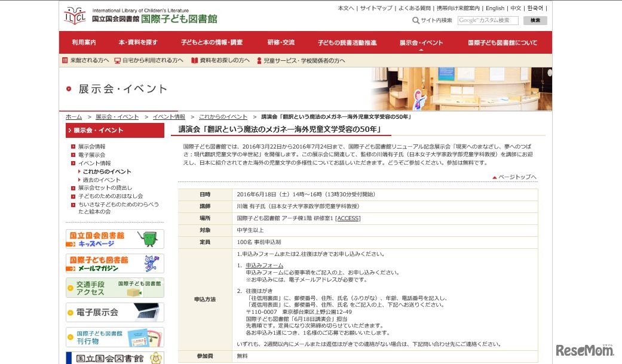The height and width of the screenshot is (364, 622).
Task: Switch language to 中文
Action: coord(516,8)
